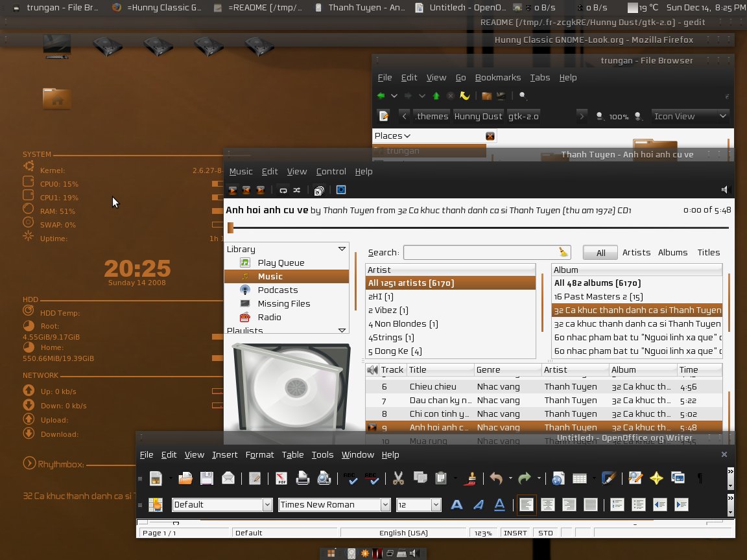Select Justified alignment in Writer
This screenshot has height=560, width=747.
click(591, 505)
